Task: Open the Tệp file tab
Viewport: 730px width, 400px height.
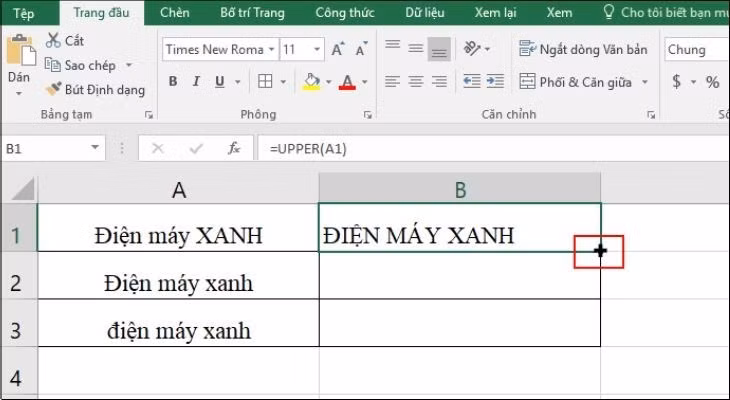Action: point(23,13)
